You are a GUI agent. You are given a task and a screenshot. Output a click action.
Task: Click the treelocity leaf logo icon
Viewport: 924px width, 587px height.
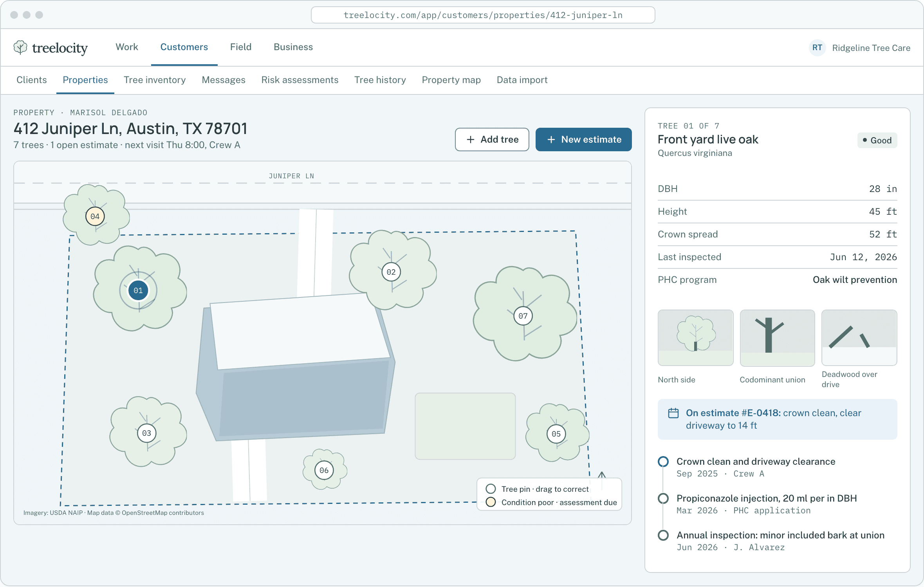tap(20, 47)
